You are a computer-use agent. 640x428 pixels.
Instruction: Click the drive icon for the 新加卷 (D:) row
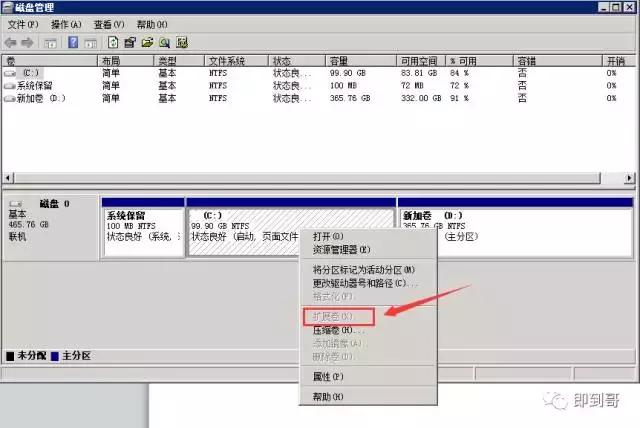coord(9,99)
